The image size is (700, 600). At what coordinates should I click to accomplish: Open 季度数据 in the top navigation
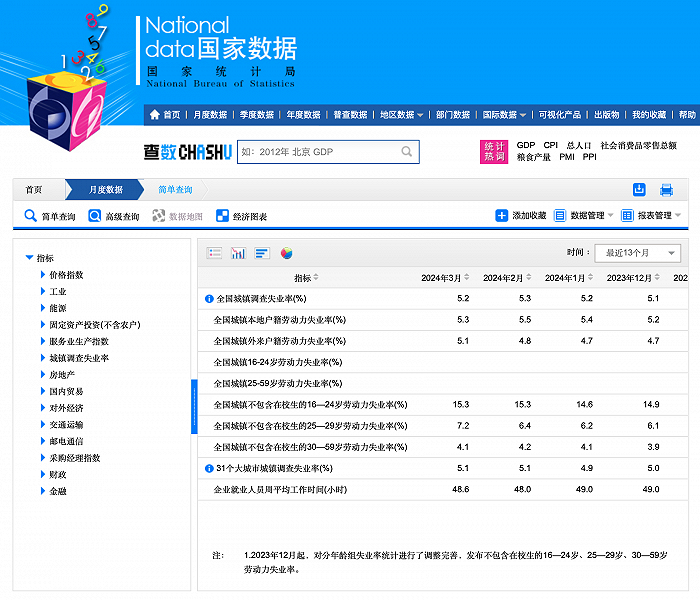257,115
